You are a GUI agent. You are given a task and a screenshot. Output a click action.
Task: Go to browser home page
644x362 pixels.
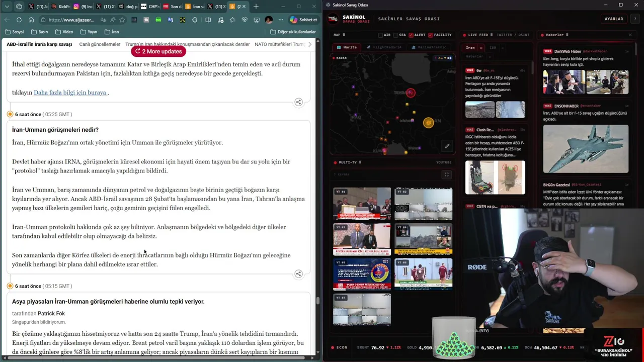(x=31, y=20)
